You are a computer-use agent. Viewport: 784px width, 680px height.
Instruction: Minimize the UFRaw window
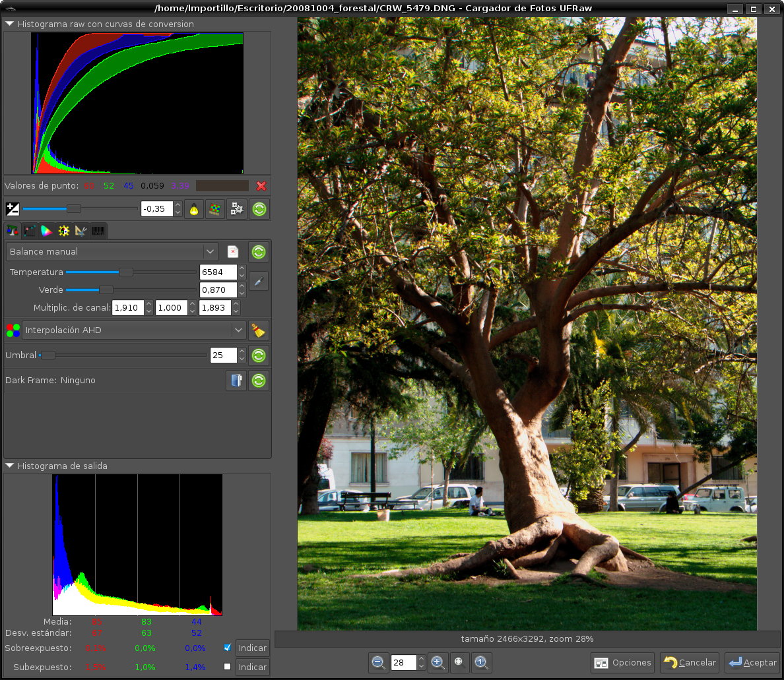point(735,9)
